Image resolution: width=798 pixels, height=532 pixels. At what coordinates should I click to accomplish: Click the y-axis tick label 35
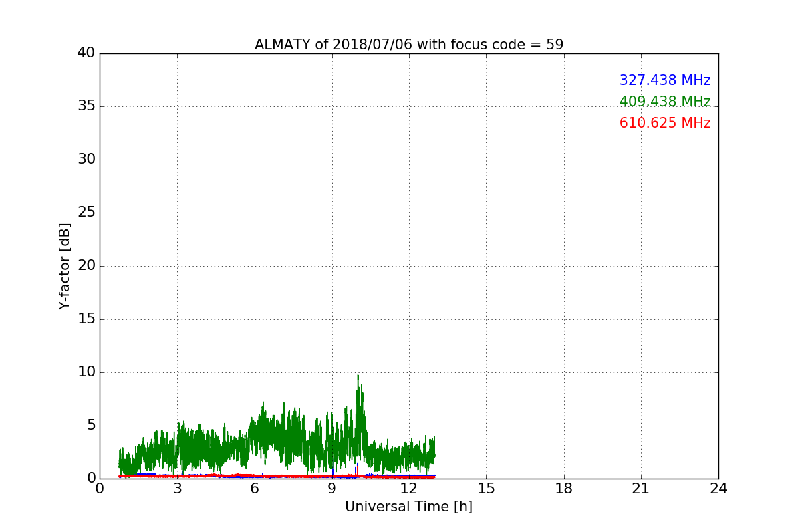point(86,106)
